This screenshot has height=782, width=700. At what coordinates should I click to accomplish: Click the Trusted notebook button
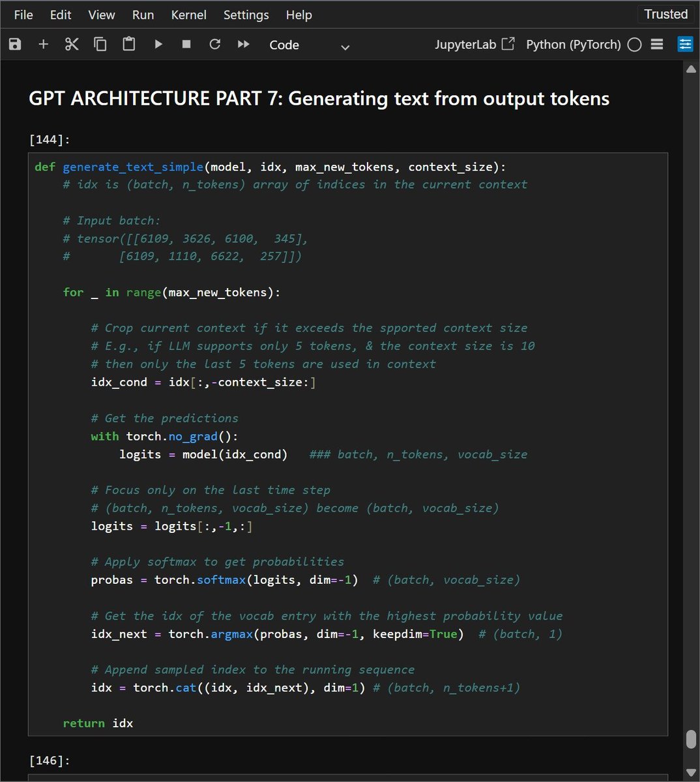click(665, 14)
